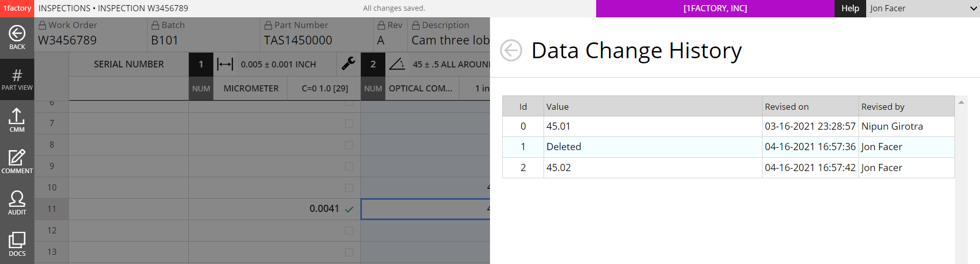Click the scroll up arrow in history panel
This screenshot has height=264, width=980.
pyautogui.click(x=961, y=103)
